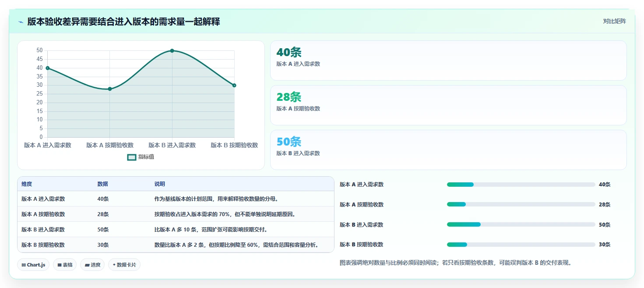Click the 说明 table column header
Image resolution: width=644 pixels, height=288 pixels.
pos(159,184)
